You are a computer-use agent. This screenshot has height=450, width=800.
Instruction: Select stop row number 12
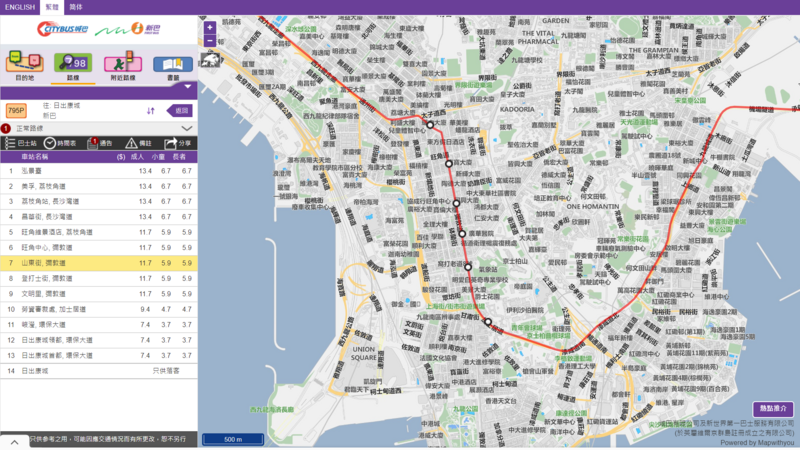click(x=99, y=340)
